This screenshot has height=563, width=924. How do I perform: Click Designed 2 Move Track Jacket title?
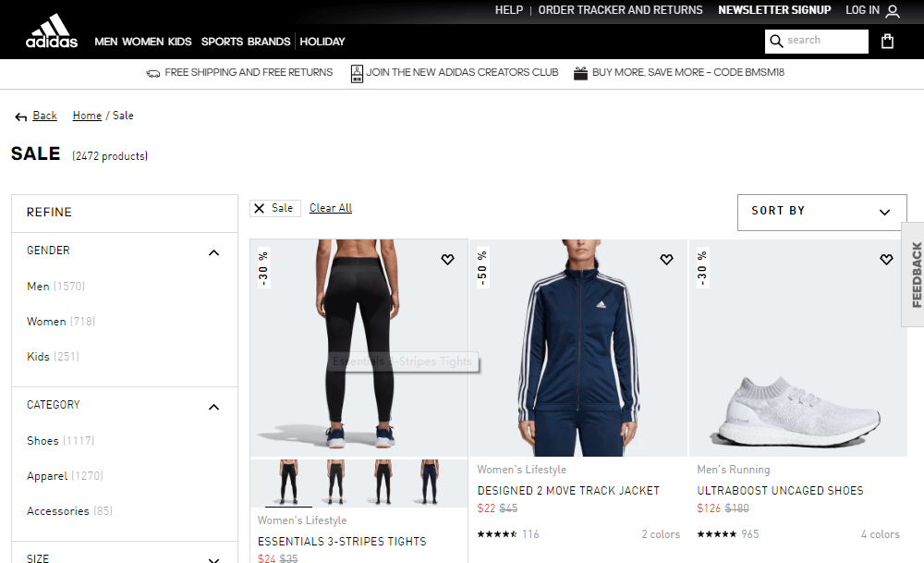click(x=568, y=491)
